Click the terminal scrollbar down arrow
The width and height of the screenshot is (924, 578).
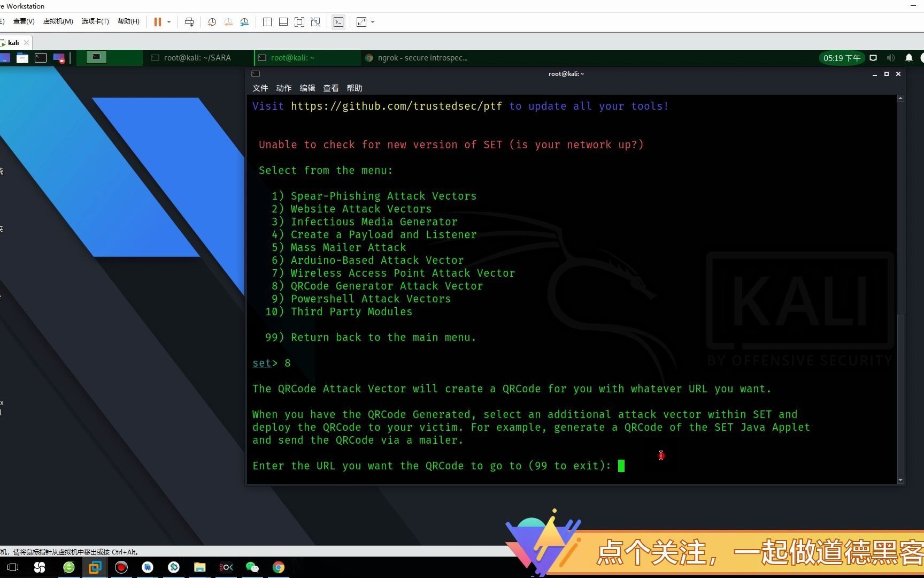pos(900,480)
